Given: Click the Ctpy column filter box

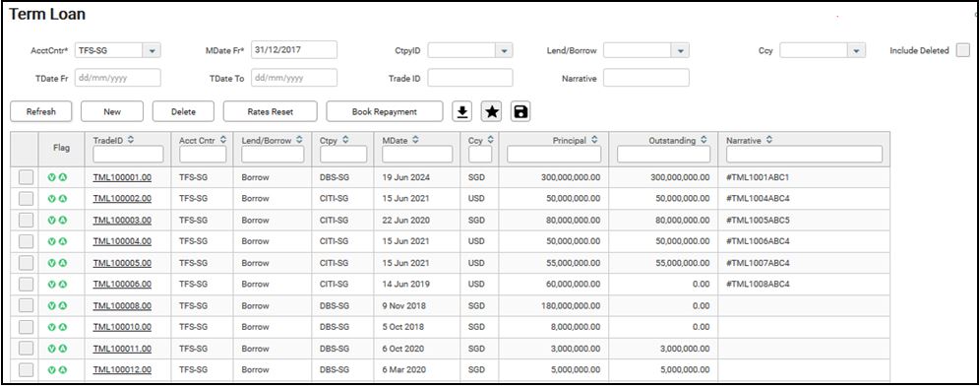Looking at the screenshot, I should (x=343, y=155).
